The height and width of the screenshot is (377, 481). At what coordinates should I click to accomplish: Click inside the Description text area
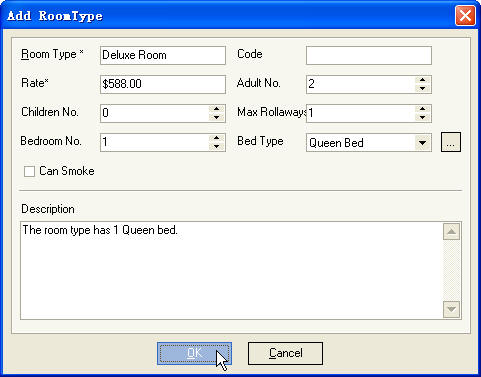231,270
